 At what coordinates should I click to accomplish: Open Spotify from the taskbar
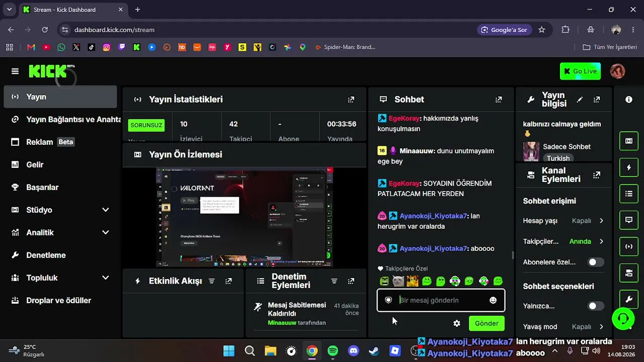(x=333, y=351)
